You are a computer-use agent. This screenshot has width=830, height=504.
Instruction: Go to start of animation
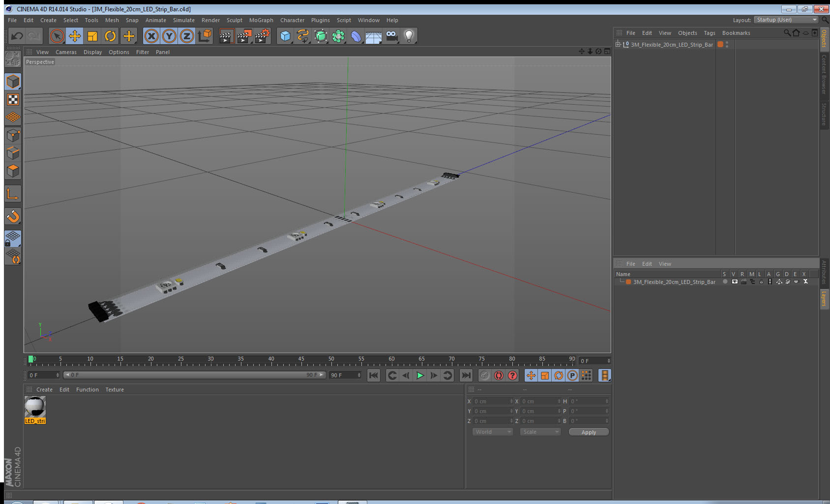coord(374,375)
